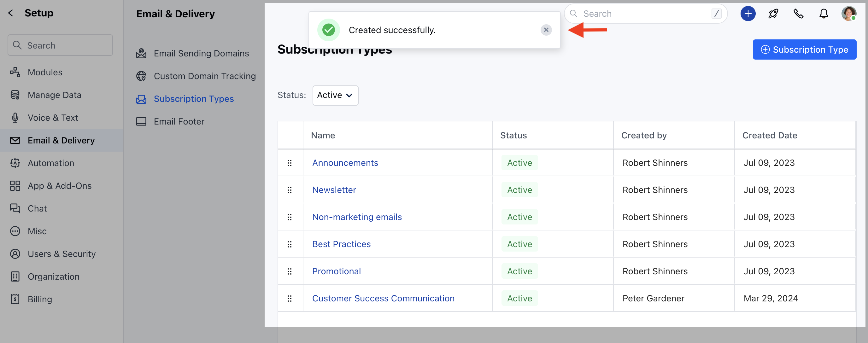Open Email Sending Domains settings
Screen dimensions: 868x343
click(x=201, y=54)
